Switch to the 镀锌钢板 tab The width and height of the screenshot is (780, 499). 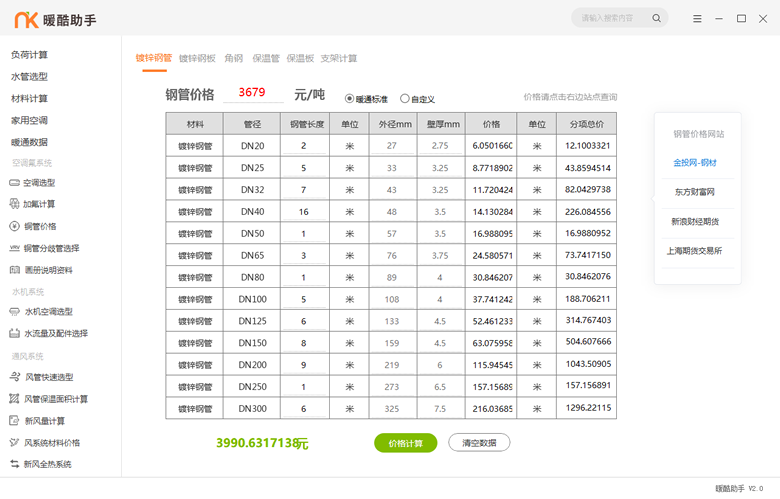click(x=197, y=59)
